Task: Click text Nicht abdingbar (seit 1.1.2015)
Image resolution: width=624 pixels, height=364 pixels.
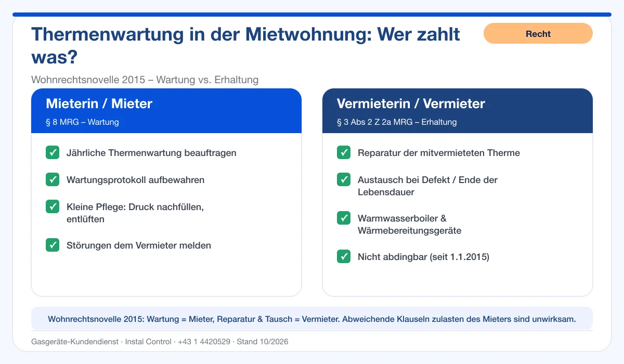Action: point(424,257)
